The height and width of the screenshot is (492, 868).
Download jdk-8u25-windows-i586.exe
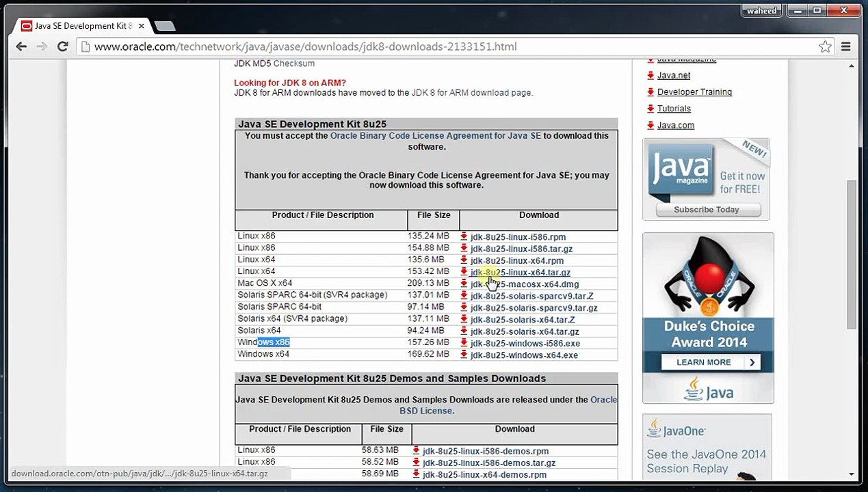coord(525,343)
